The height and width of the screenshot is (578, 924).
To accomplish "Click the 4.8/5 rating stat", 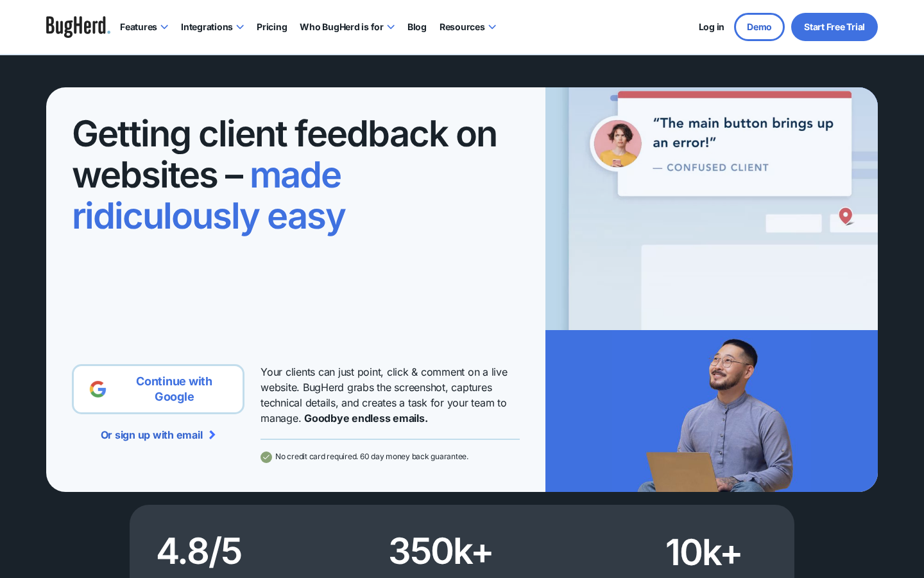I will pos(199,551).
